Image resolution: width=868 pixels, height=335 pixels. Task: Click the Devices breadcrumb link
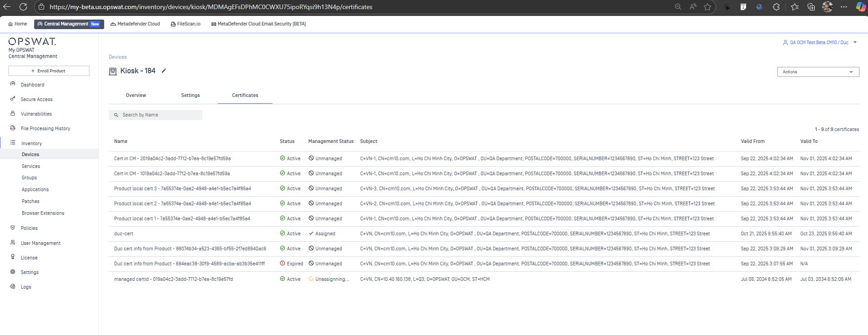pos(118,57)
